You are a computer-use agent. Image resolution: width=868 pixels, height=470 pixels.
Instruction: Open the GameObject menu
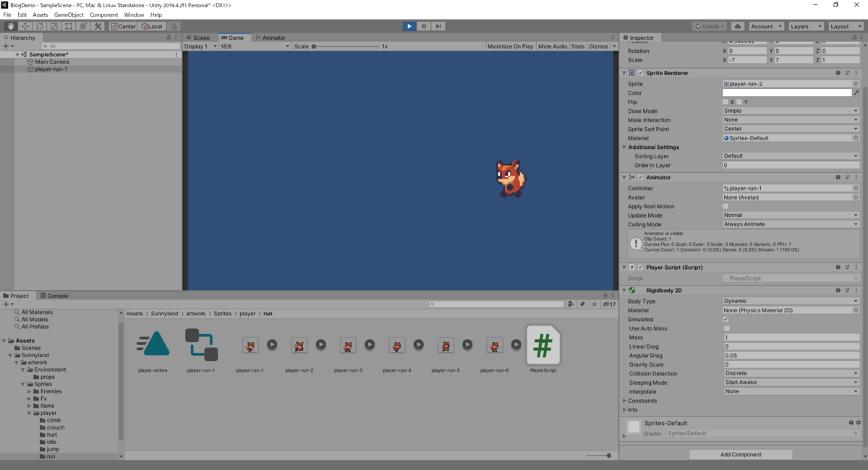coord(69,14)
